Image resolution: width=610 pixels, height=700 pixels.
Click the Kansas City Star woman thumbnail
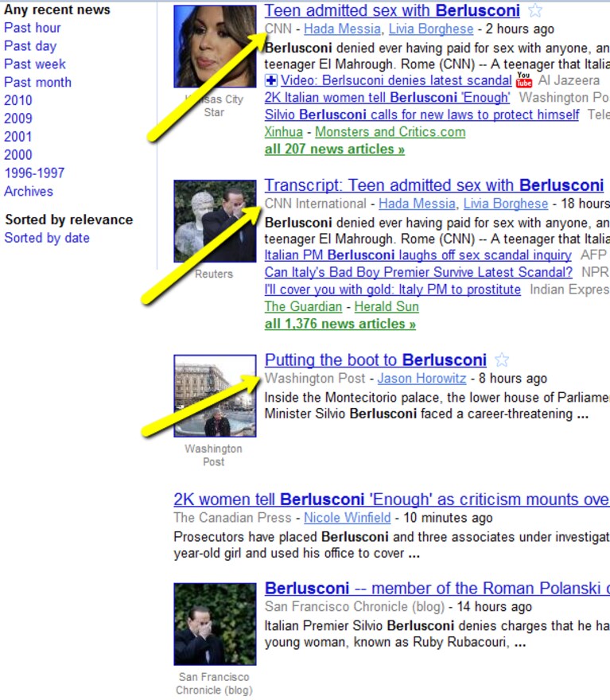click(215, 46)
